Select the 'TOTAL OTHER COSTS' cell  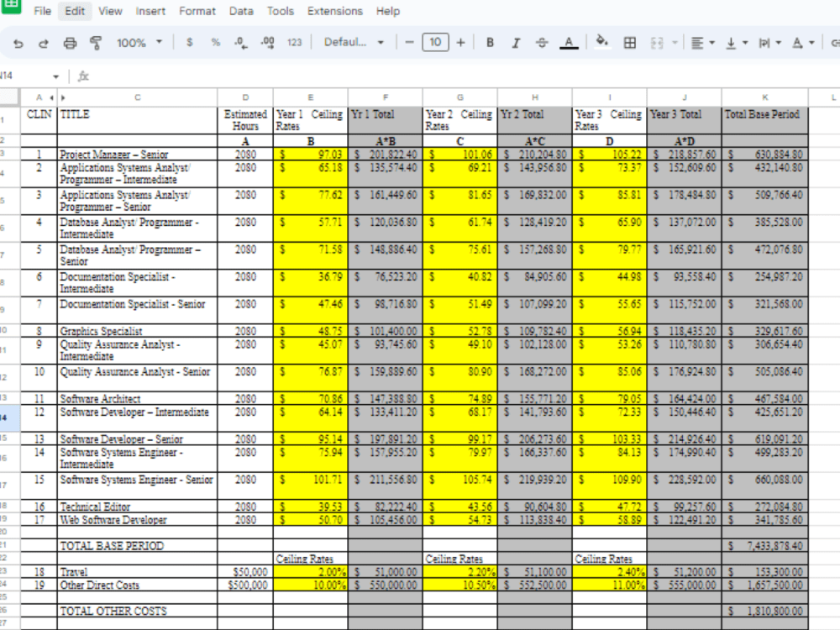click(137, 611)
